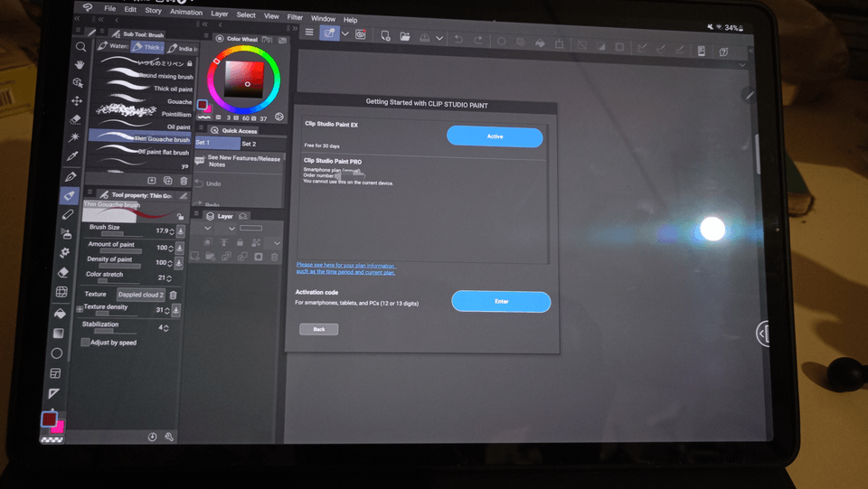Toggle lock icon on brush preview
The width and height of the screenshot is (868, 489).
[180, 216]
